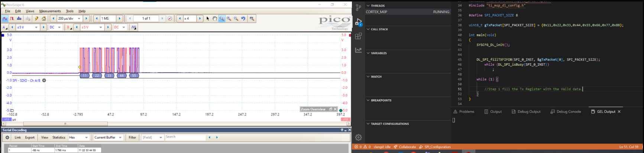Image resolution: width=644 pixels, height=153 pixels.
Task: Open Math Channels waveform icon
Action: (x=134, y=27)
